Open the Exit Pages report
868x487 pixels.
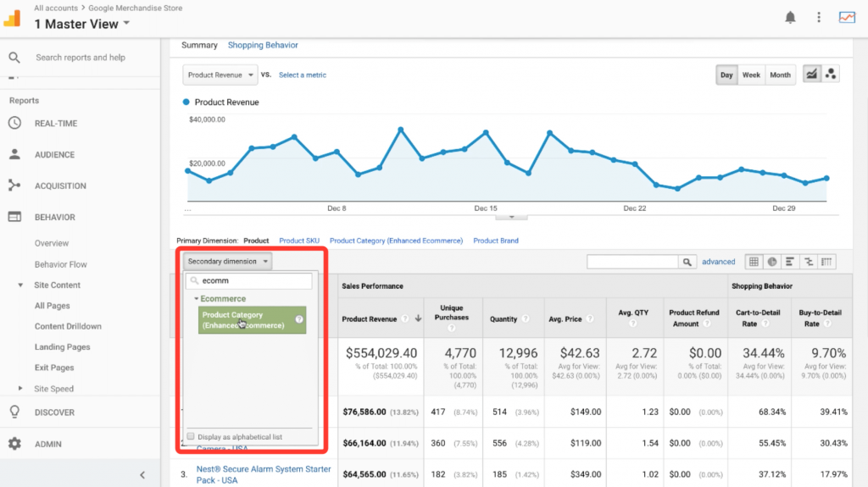(x=54, y=368)
